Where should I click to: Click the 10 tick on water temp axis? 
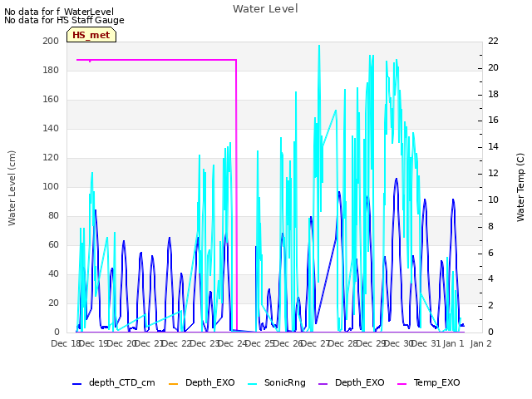pyautogui.click(x=493, y=199)
